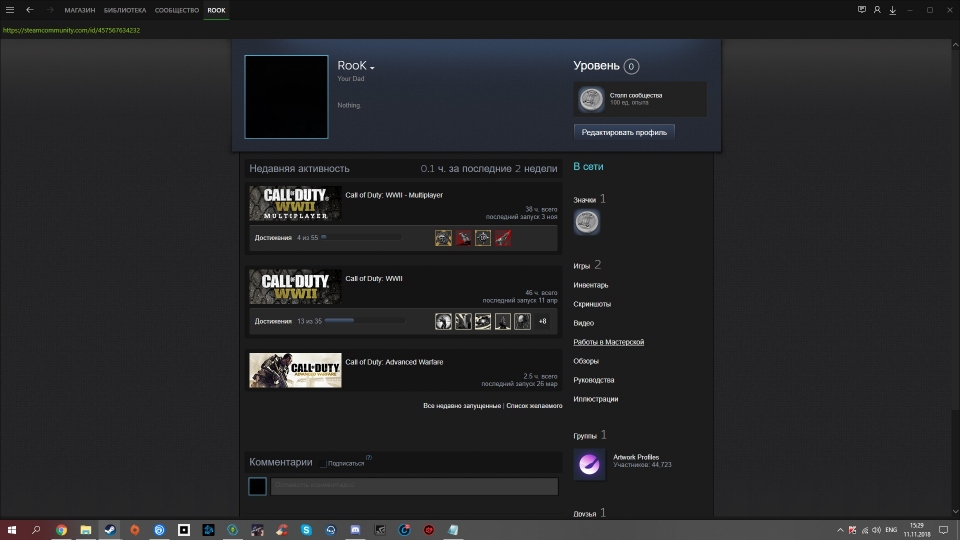Open the Руководства link
Screen dimensions: 960x540
coord(594,380)
